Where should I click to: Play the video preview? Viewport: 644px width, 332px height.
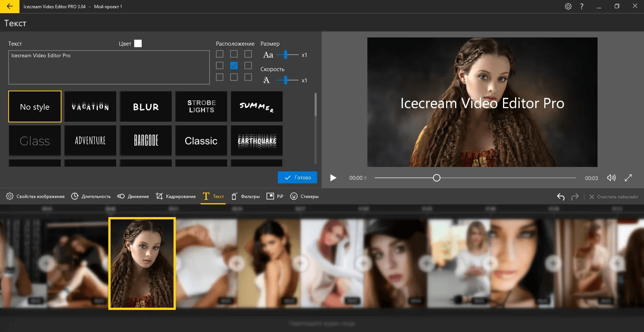tap(333, 178)
